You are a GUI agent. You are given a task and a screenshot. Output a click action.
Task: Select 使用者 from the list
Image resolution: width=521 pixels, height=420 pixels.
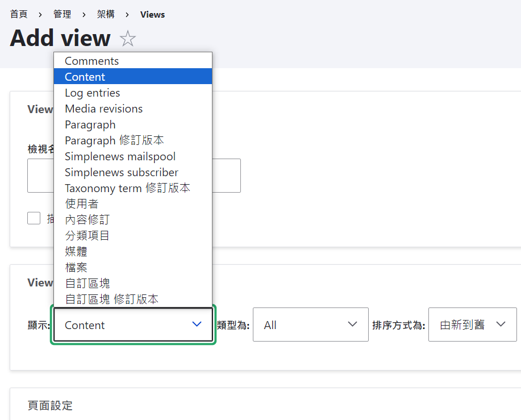(81, 203)
